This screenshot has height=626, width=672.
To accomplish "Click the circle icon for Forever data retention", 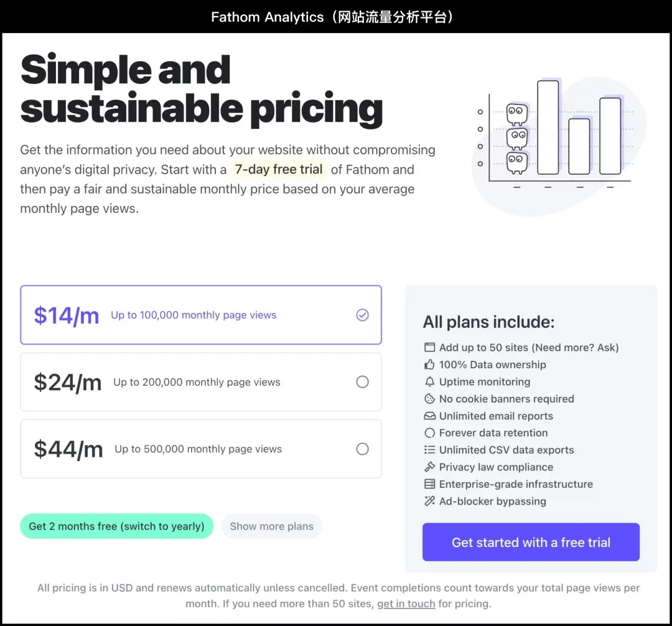I will point(429,432).
